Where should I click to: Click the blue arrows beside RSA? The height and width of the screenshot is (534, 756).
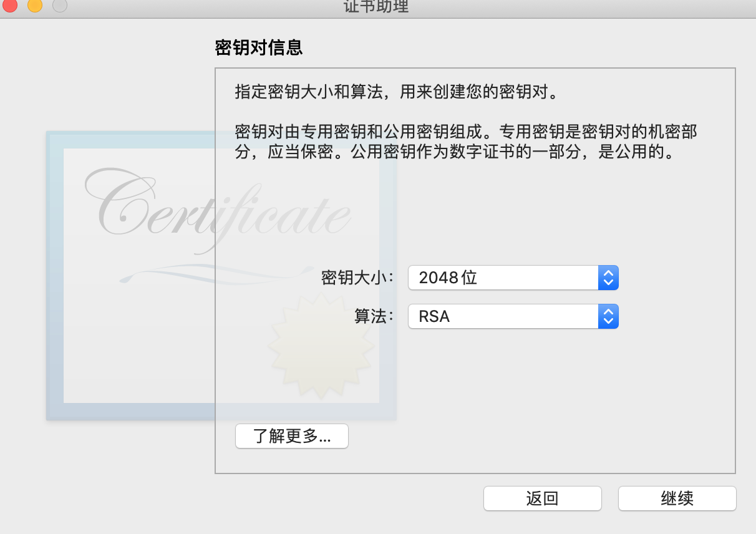pyautogui.click(x=608, y=316)
